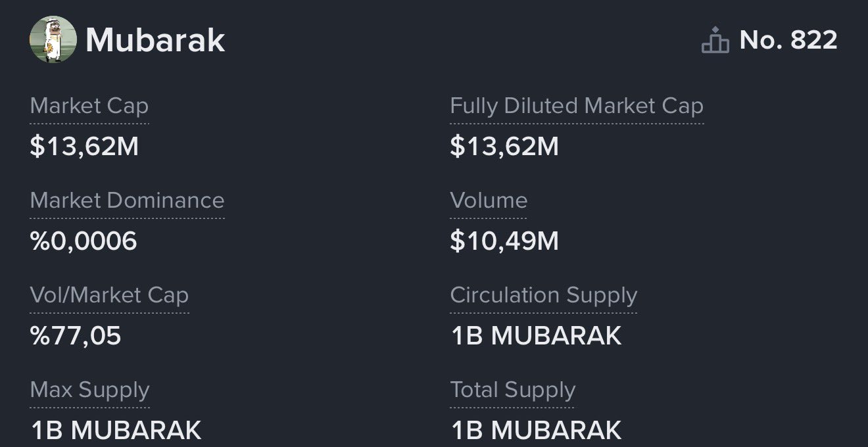This screenshot has height=447, width=868.
Task: Click the Mubarak coin avatar icon
Action: pos(53,39)
